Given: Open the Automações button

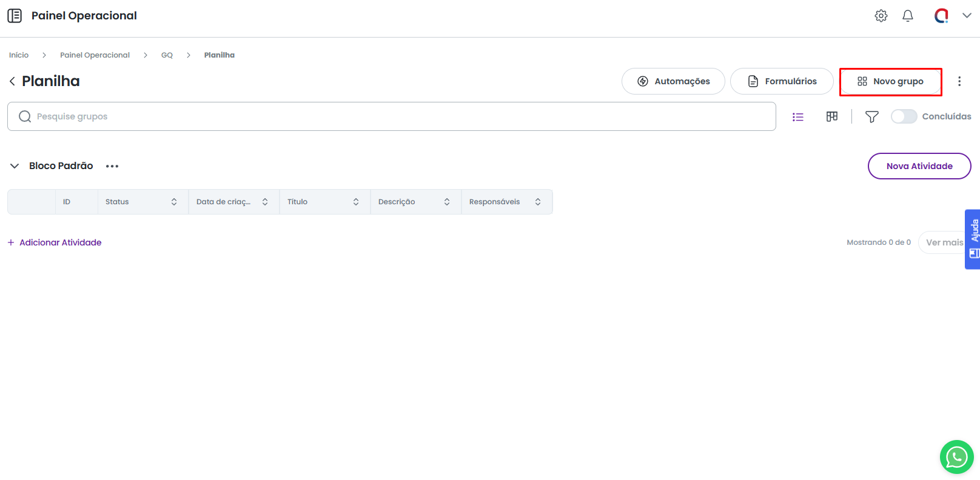Looking at the screenshot, I should tap(673, 81).
